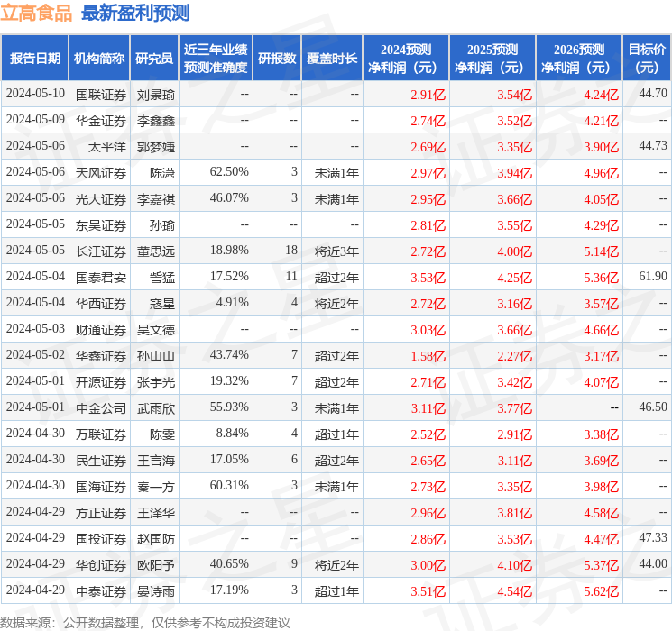Image resolution: width=672 pixels, height=631 pixels.
Task: Click the 立高食品 title text
Action: click(36, 13)
